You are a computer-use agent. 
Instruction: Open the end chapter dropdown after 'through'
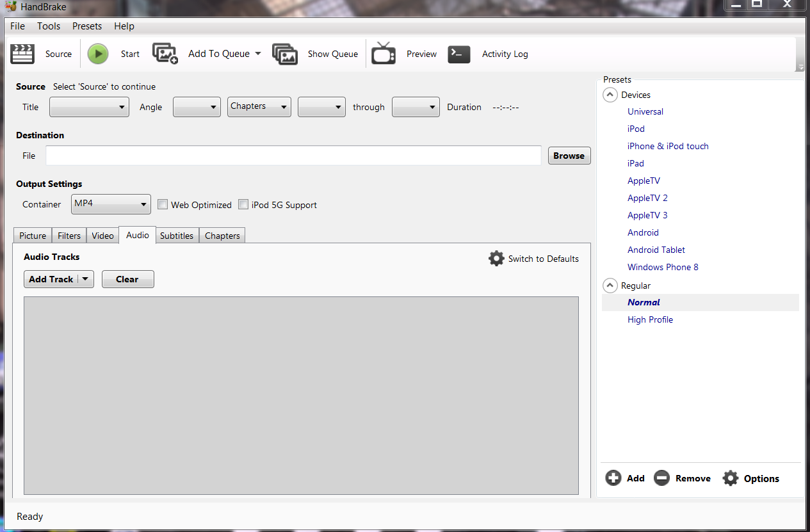(416, 107)
